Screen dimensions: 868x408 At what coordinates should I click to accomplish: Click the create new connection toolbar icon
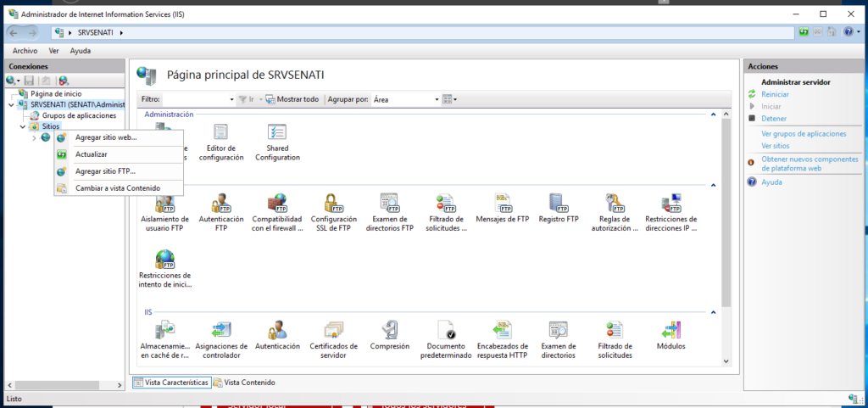coord(11,81)
